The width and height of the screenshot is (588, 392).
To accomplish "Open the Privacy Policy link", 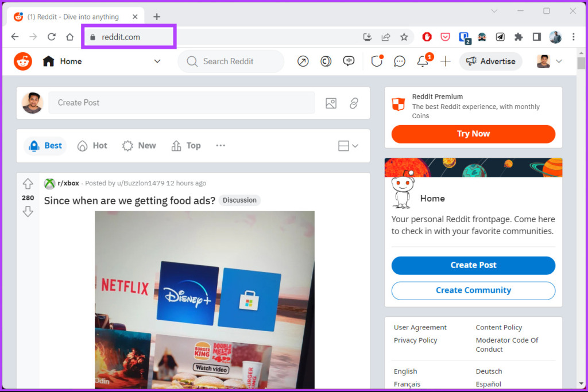I will coord(416,340).
